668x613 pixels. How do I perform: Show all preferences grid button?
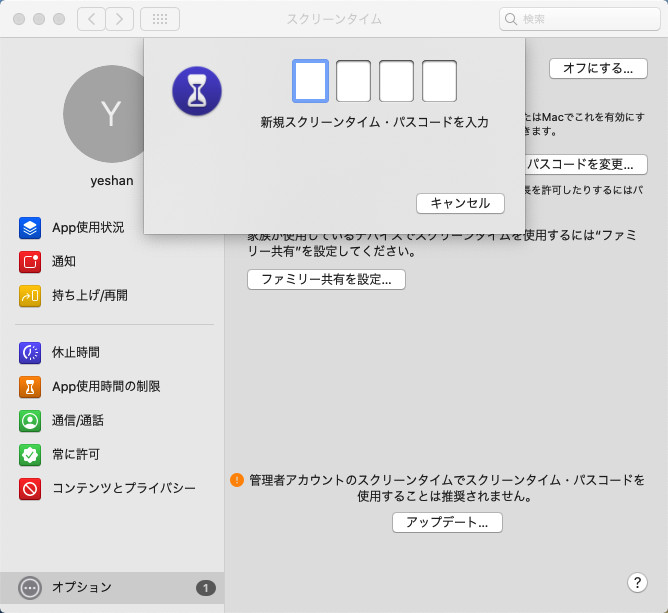tap(160, 19)
